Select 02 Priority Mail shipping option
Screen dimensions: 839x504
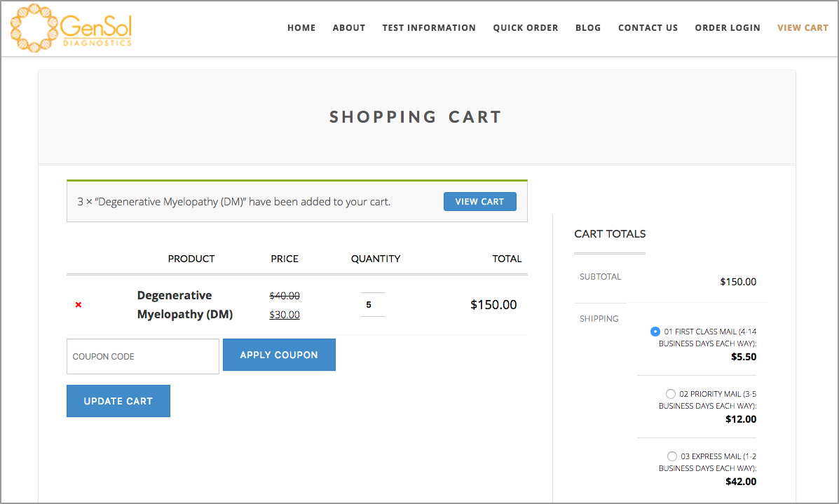pos(671,393)
